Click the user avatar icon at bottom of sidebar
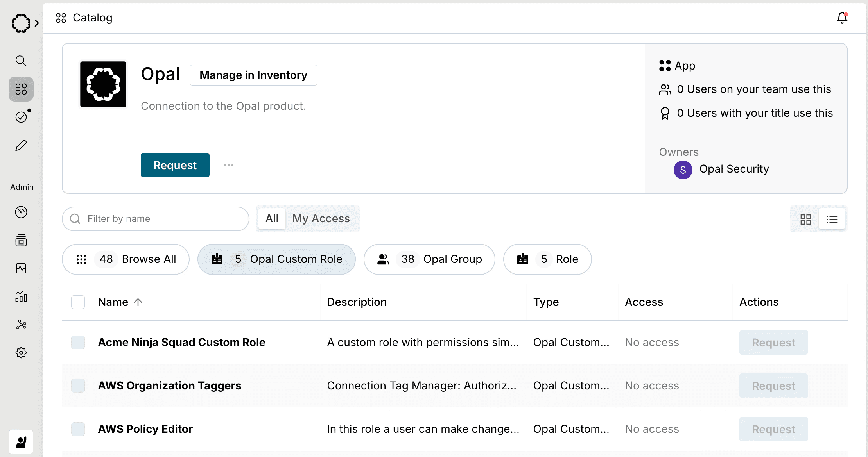Screen dimensions: 868x457 (x=21, y=442)
